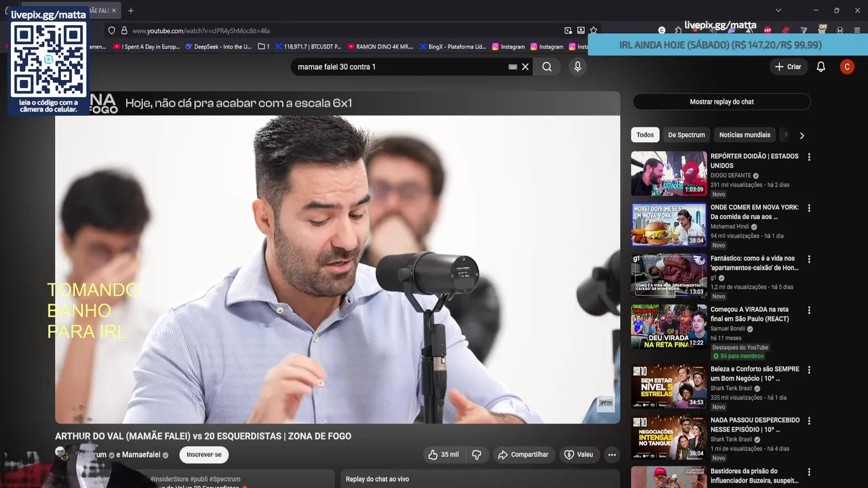Open REPÓRTER DOIDÃO video thumbnail
868x488 pixels.
click(x=669, y=174)
